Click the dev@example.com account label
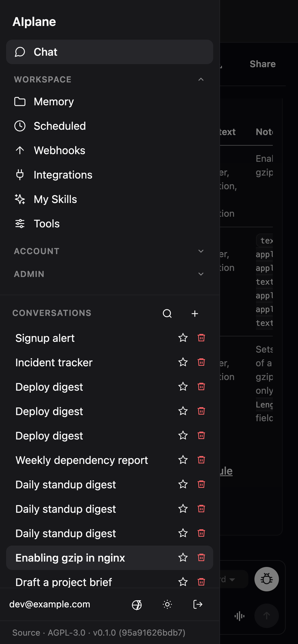This screenshot has width=298, height=644. pos(50,604)
